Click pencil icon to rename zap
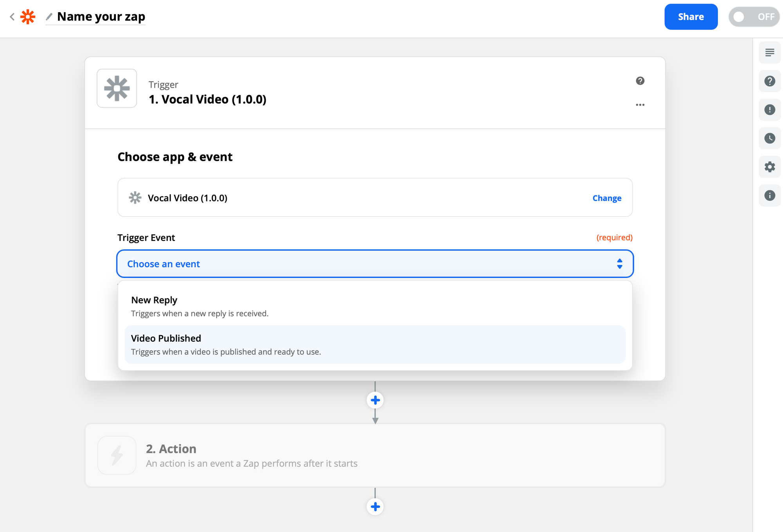Image resolution: width=783 pixels, height=532 pixels. (49, 17)
